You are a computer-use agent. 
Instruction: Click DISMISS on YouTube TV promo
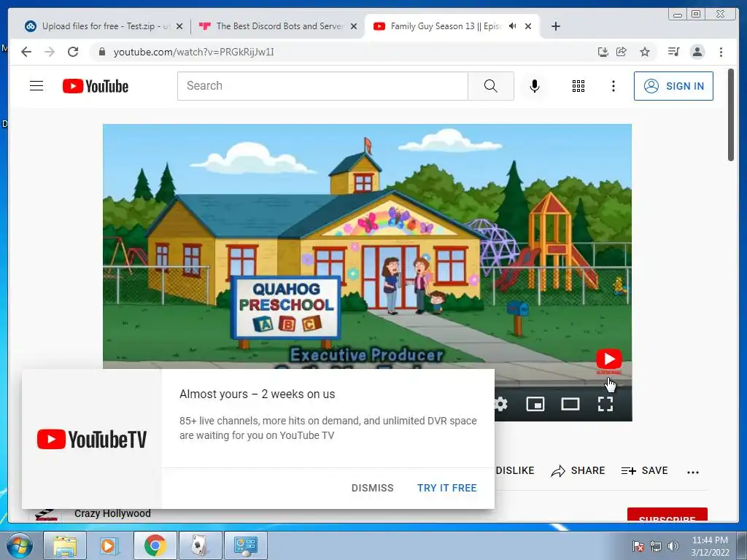[x=373, y=488]
